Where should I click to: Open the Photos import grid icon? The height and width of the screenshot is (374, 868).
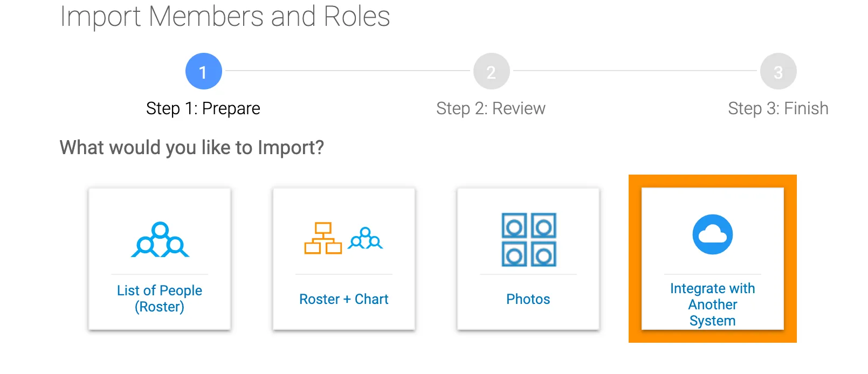(x=527, y=241)
